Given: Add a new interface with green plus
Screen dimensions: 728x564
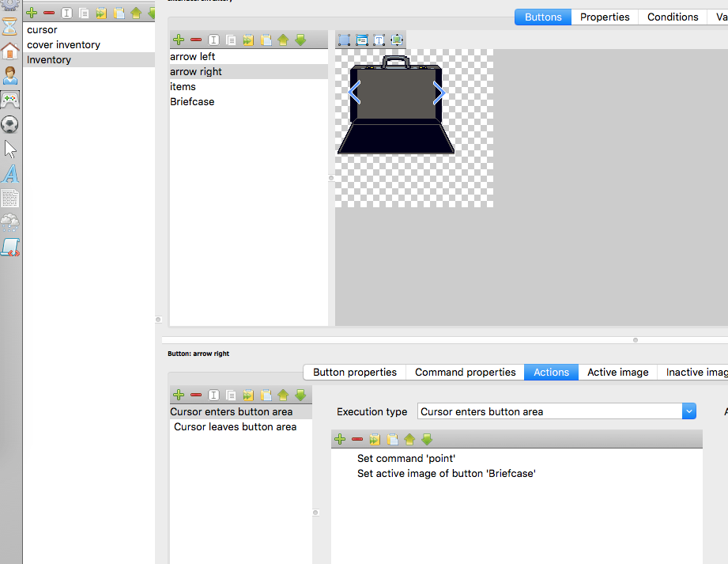Looking at the screenshot, I should pos(32,13).
